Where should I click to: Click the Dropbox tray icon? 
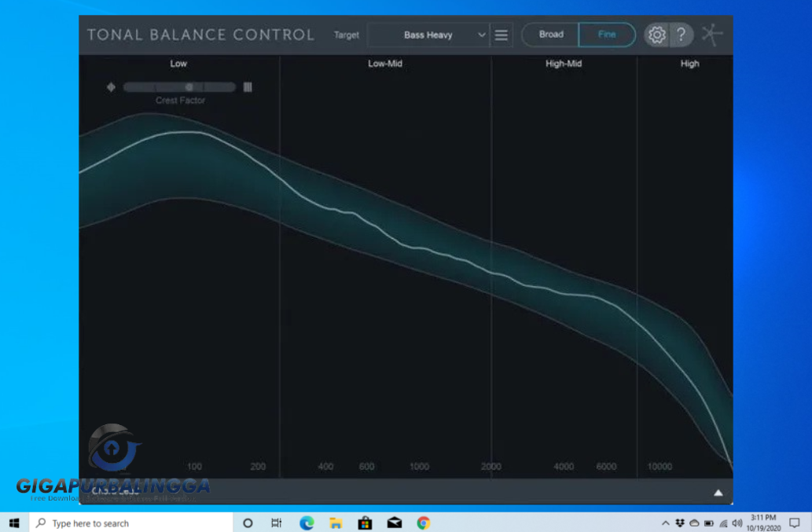click(x=680, y=523)
